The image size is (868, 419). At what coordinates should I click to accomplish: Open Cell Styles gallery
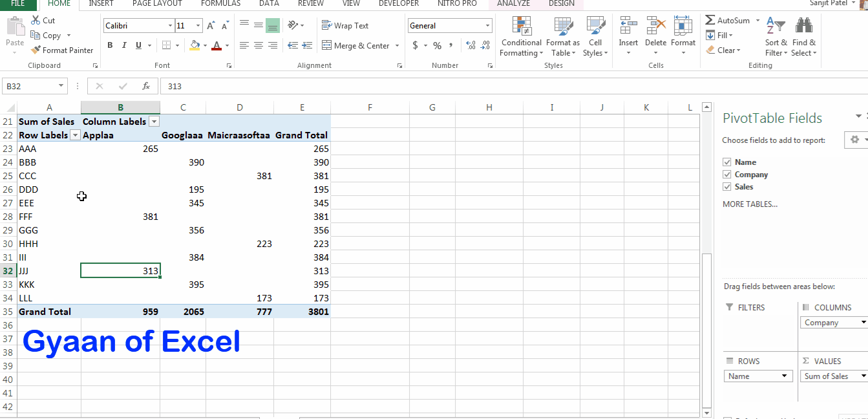click(595, 36)
